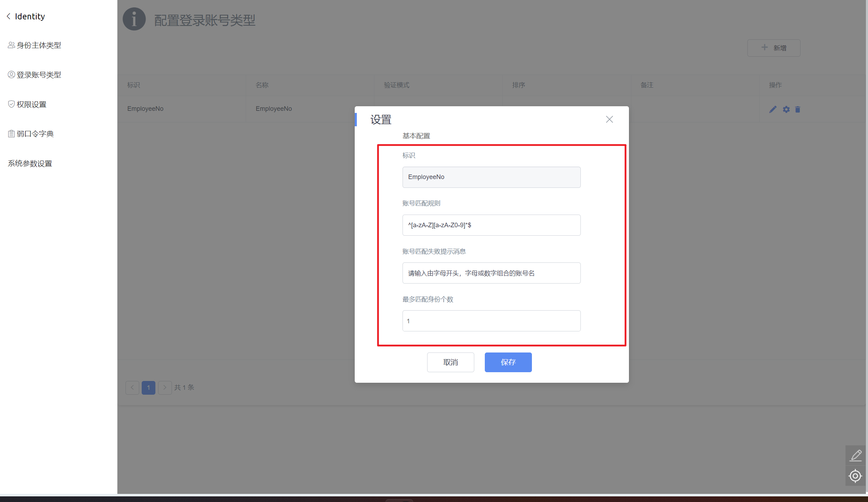Go to next page with pagination arrow
868x502 pixels.
point(165,387)
